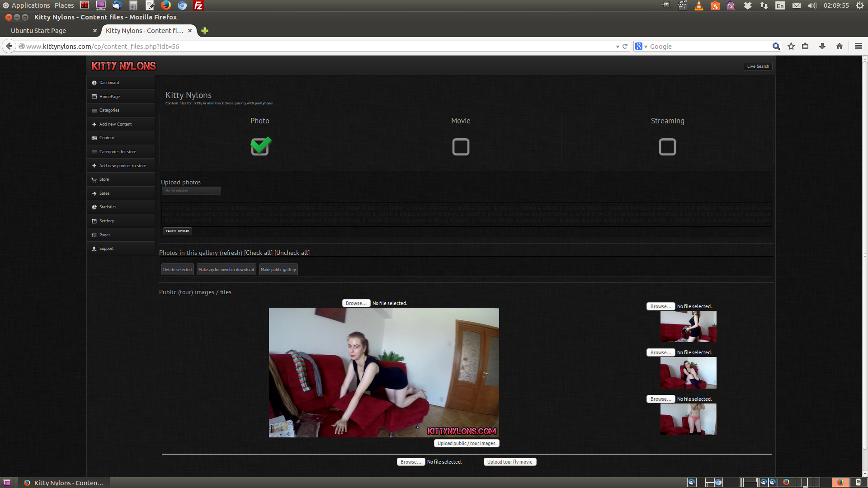Open the Firefox hamburger menu

coord(859,47)
